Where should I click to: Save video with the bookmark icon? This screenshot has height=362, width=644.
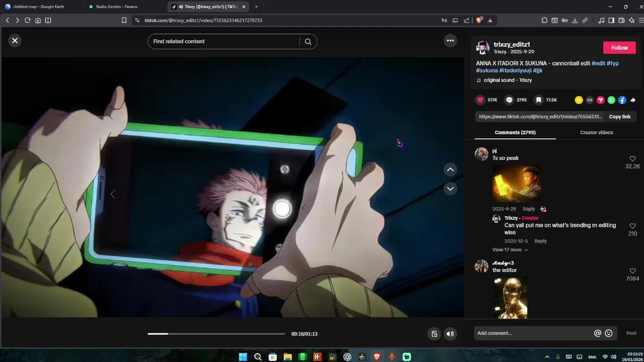(x=538, y=100)
